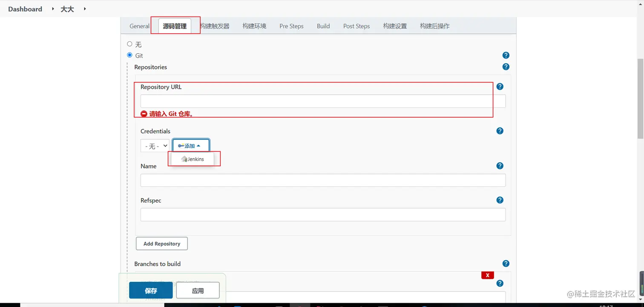Open help for Branches to build
Image resolution: width=644 pixels, height=307 pixels.
pyautogui.click(x=506, y=264)
